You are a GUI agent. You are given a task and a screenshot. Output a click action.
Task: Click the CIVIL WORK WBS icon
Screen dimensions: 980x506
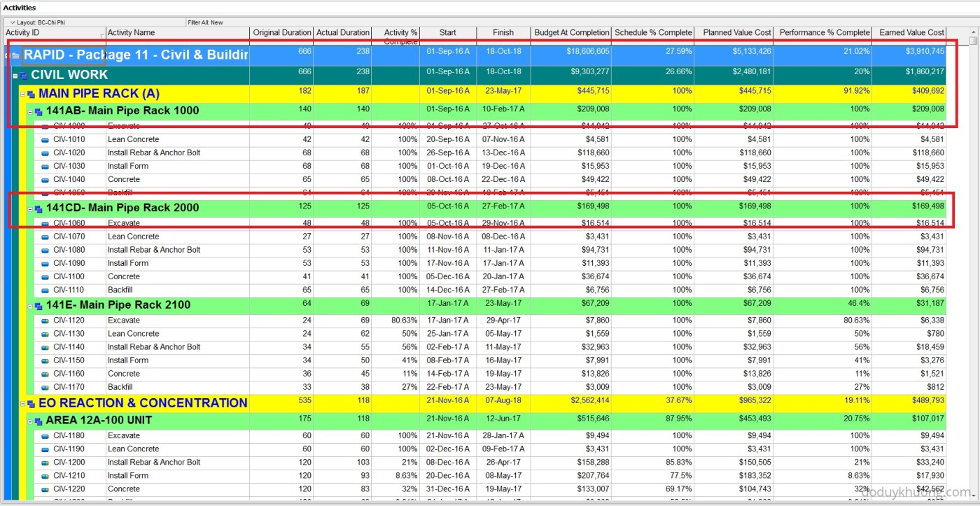pos(23,76)
